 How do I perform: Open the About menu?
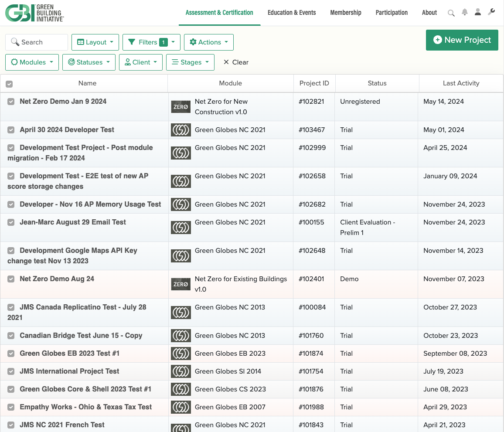coord(429,13)
